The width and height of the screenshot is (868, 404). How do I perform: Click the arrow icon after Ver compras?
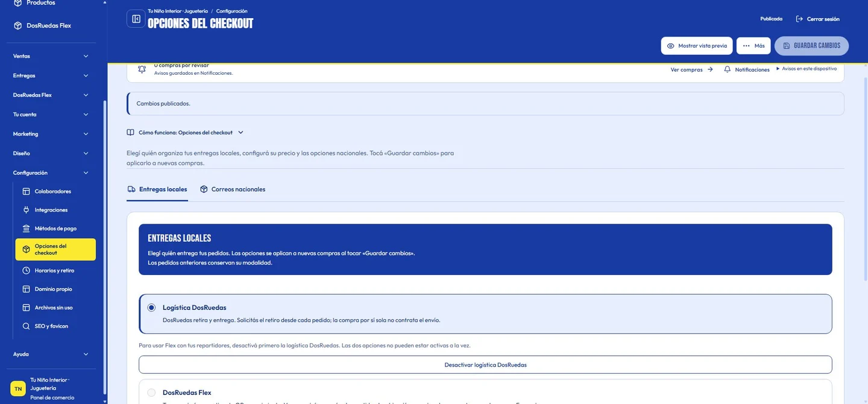click(710, 69)
